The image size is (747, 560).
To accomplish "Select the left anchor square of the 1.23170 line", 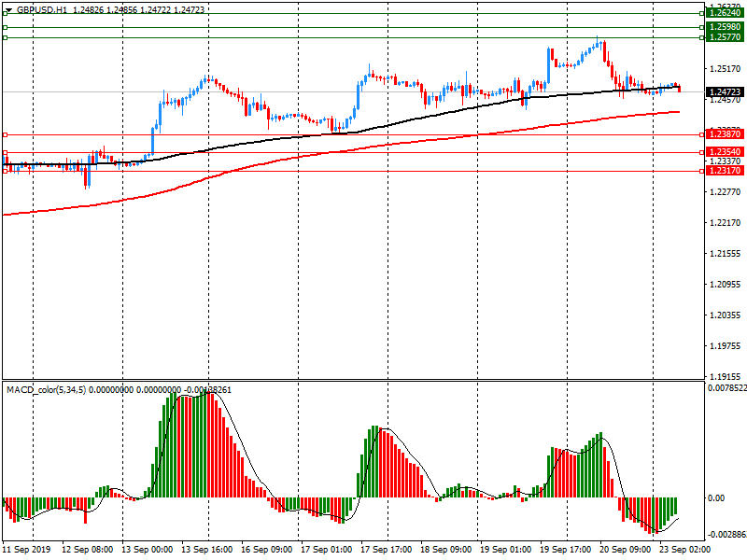I will click(6, 172).
